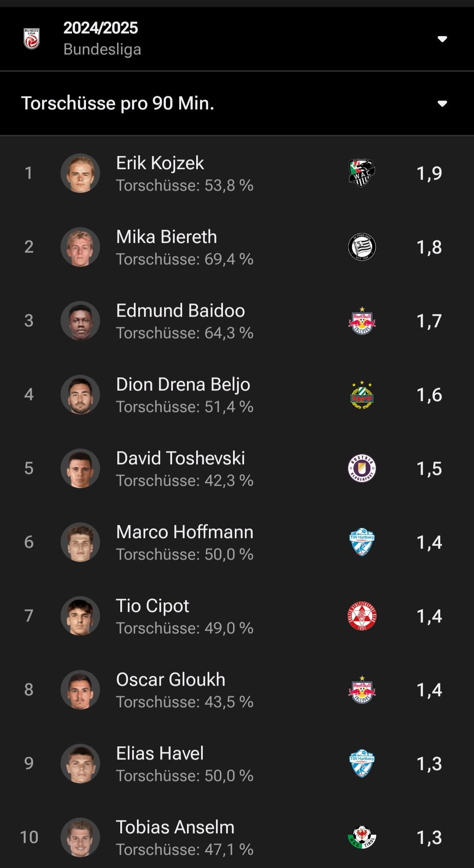Select the 2024/2025 Bundesliga season title
Screen dimensions: 474x868
(101, 29)
